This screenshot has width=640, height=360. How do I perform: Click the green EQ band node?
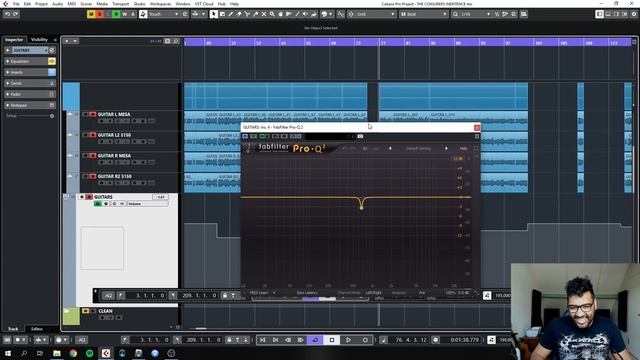(361, 208)
